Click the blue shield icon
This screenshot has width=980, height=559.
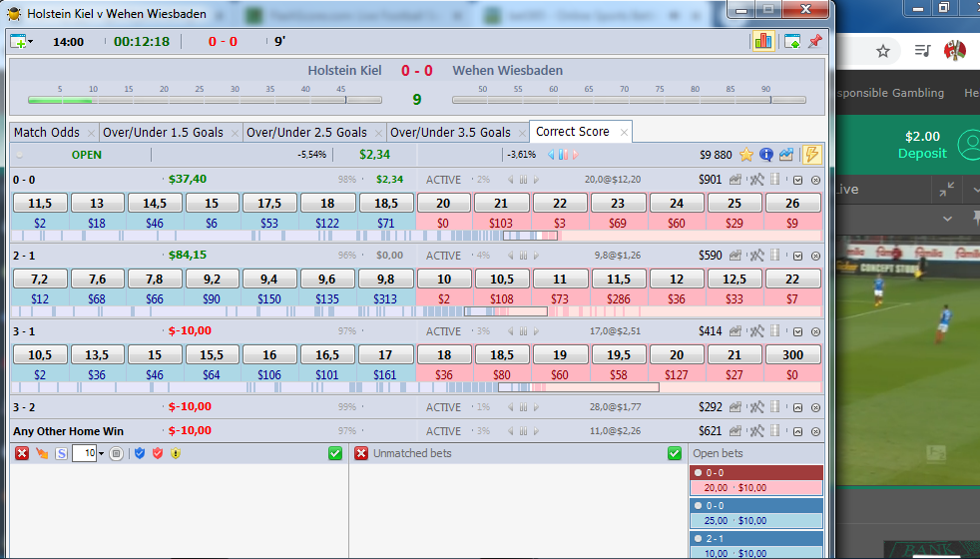coord(140,453)
